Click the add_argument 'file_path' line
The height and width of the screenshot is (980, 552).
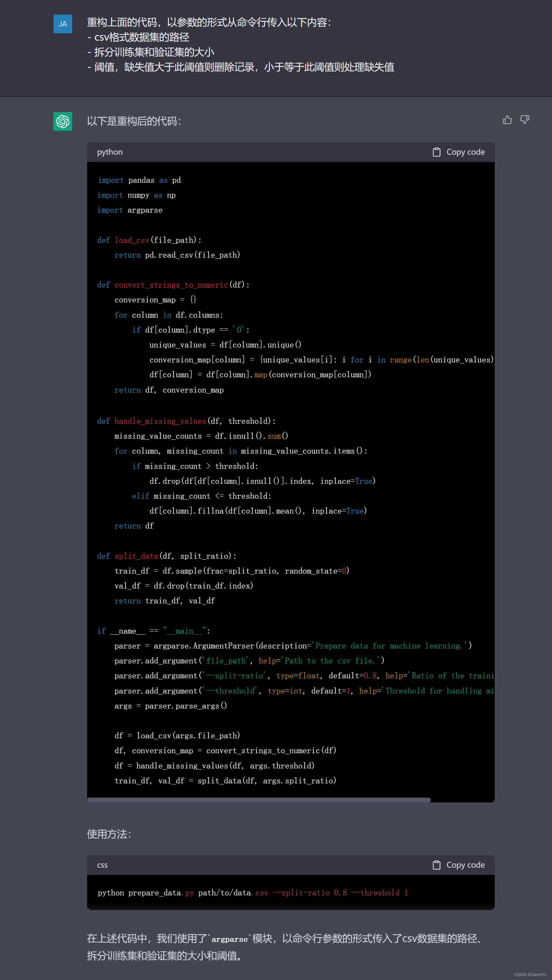coord(249,661)
